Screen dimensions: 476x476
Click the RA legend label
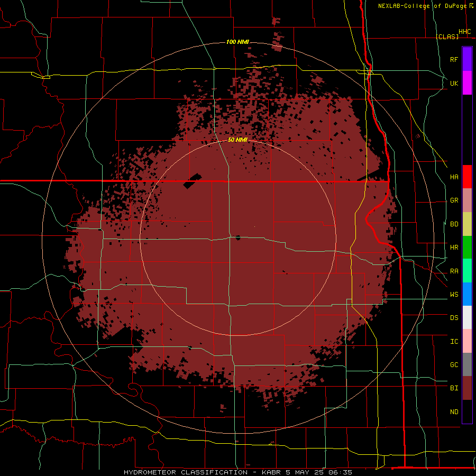tap(454, 271)
